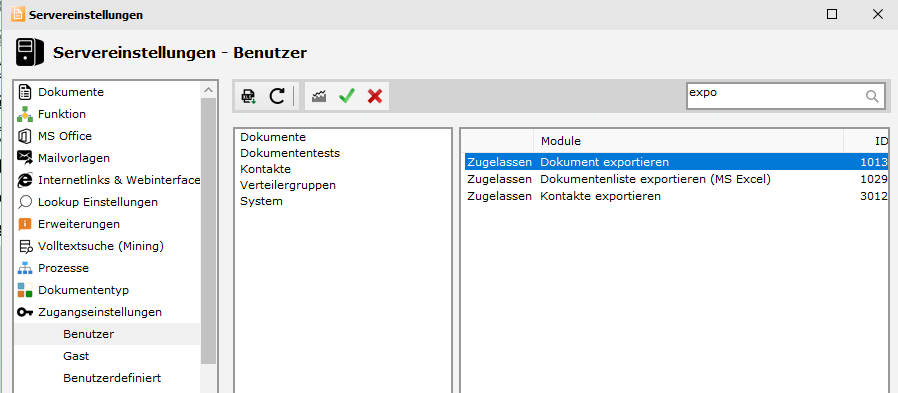Click the colored Dokumententyp icon
This screenshot has width=898, height=393.
[x=25, y=290]
